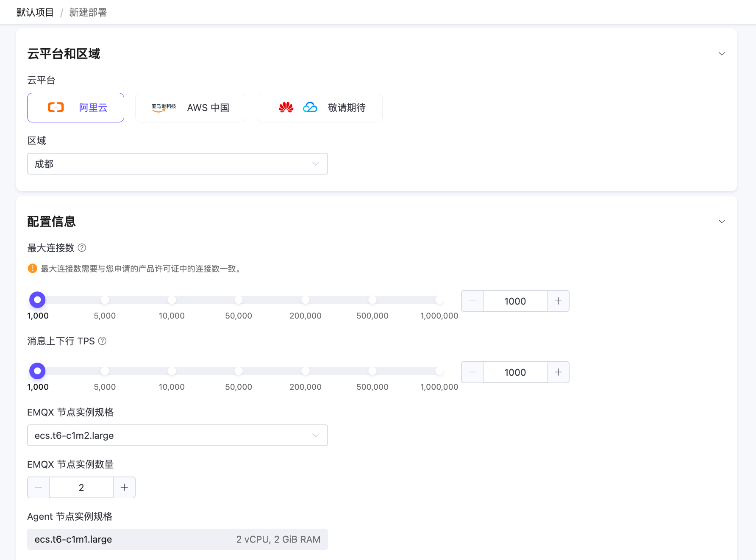Image resolution: width=756 pixels, height=560 pixels.
Task: Collapse the 配置信息 section
Action: [x=722, y=221]
